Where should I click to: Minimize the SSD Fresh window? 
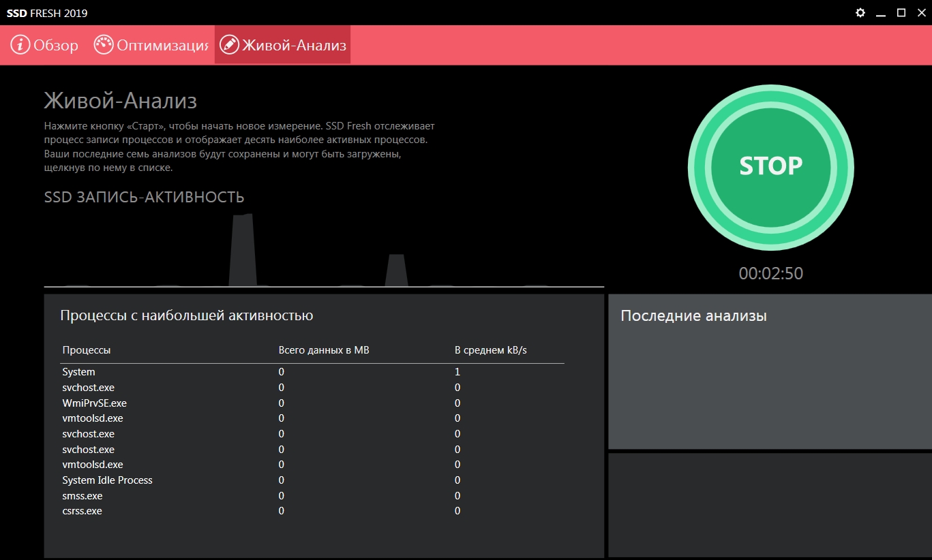881,13
